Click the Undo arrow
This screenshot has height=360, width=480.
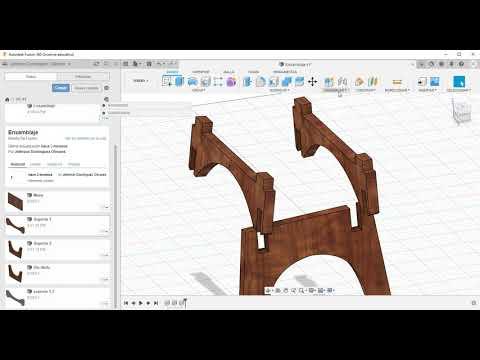160,64
